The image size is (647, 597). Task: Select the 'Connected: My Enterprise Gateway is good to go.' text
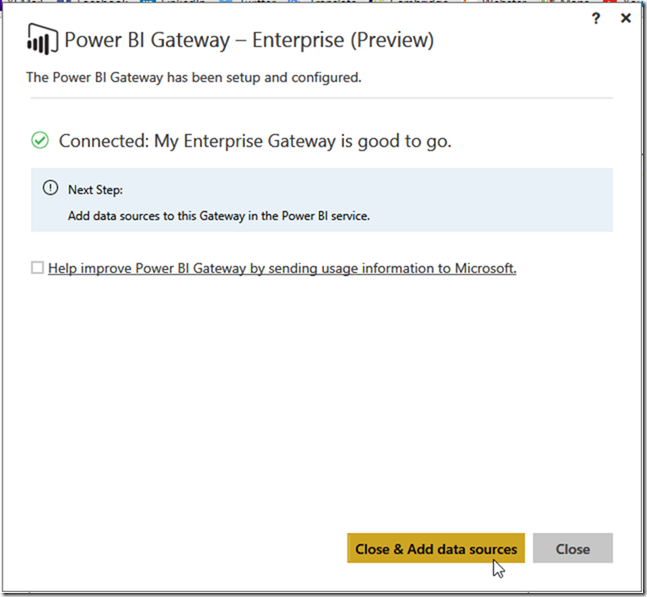point(255,142)
